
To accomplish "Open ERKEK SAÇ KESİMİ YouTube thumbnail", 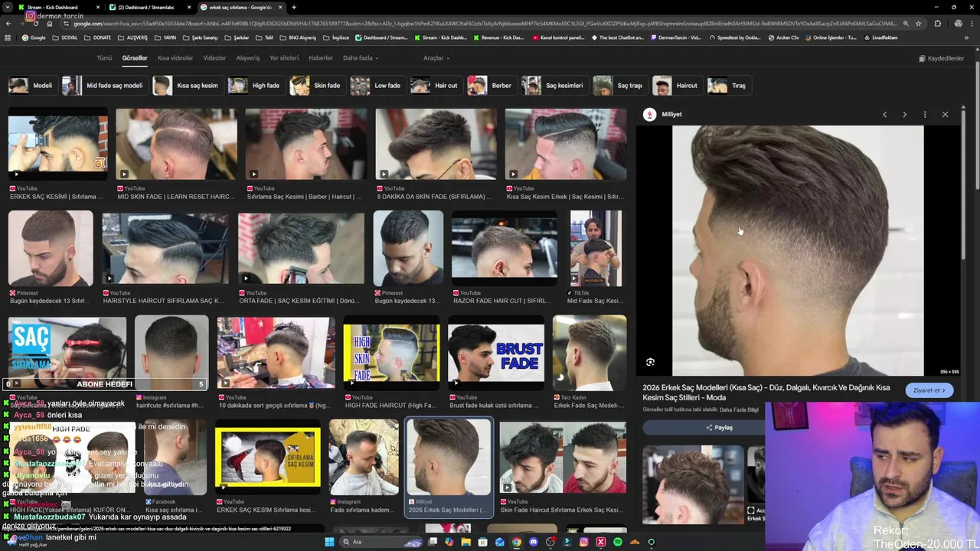I will [58, 144].
